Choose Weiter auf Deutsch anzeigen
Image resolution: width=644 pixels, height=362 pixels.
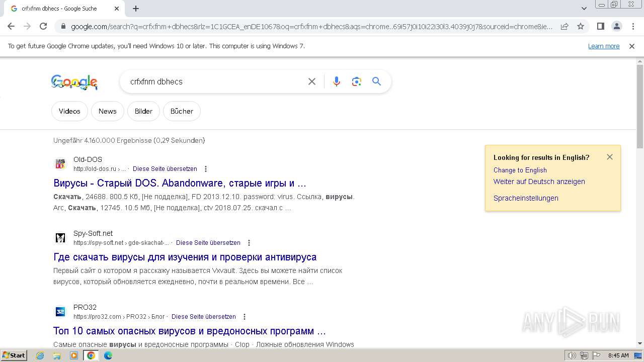[539, 182]
